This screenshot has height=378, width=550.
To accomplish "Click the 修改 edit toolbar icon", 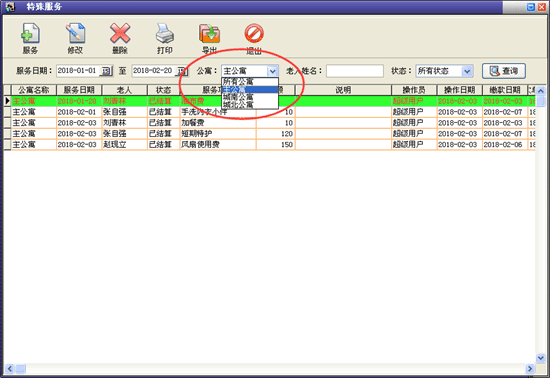I will tap(75, 38).
